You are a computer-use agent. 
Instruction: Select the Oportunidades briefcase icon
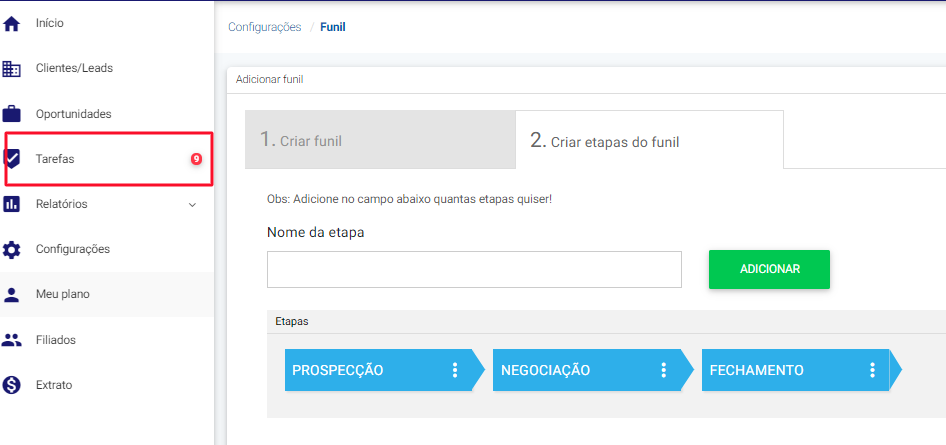pos(11,114)
